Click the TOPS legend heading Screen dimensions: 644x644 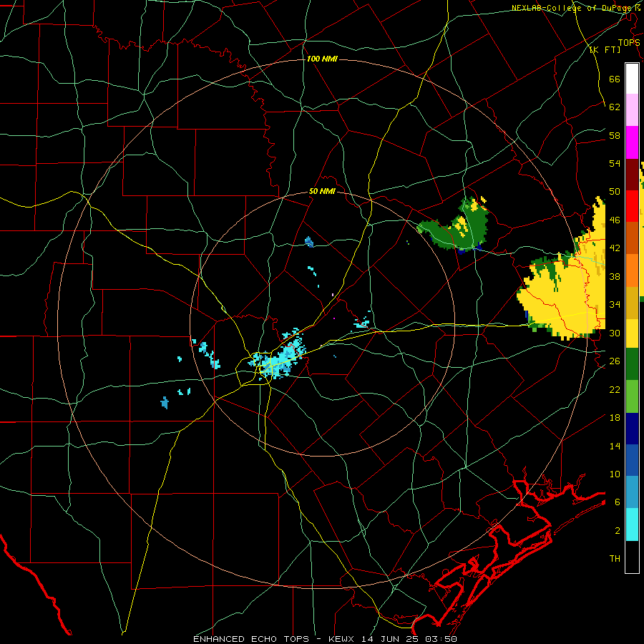click(x=629, y=42)
